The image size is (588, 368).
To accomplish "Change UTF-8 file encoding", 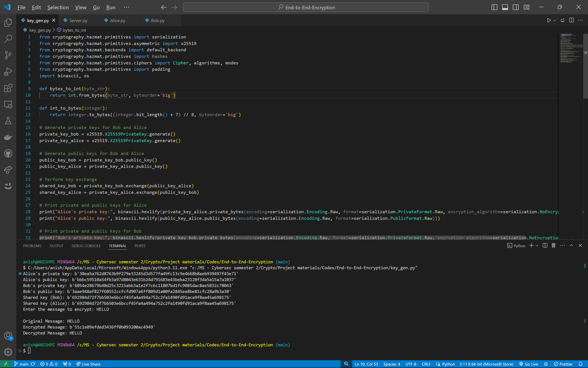I will (x=411, y=364).
